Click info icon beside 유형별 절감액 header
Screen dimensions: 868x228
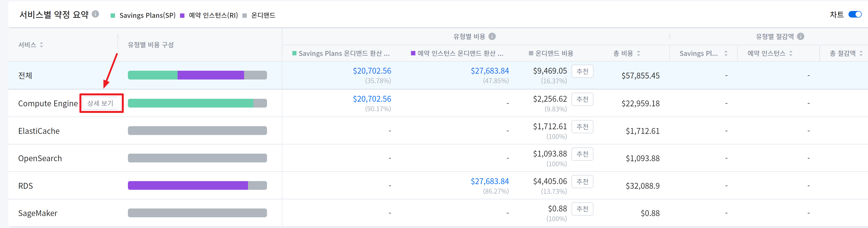click(x=801, y=36)
